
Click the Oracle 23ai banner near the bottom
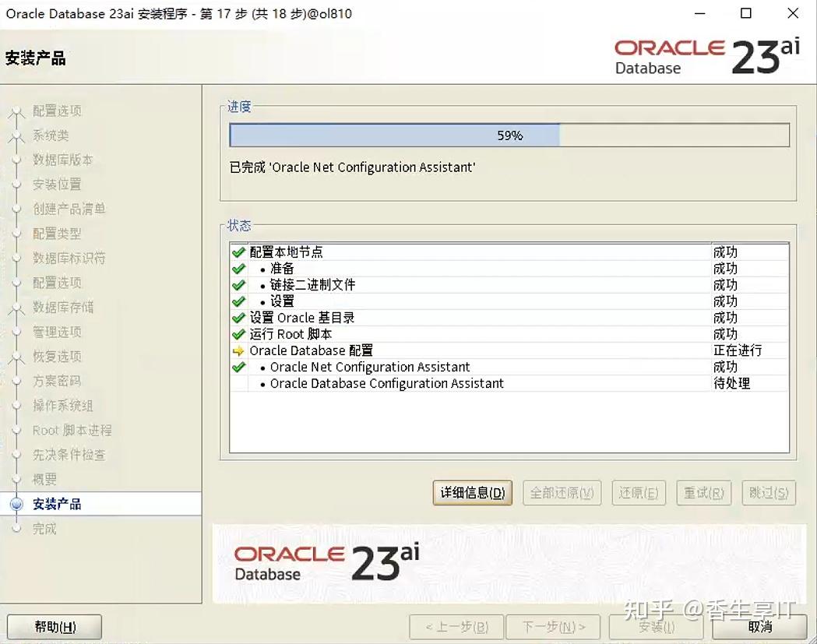click(x=323, y=561)
